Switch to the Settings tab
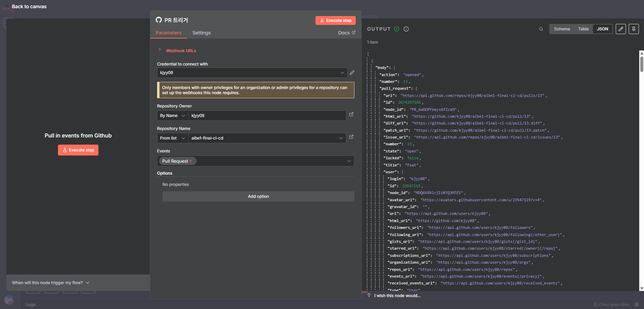This screenshot has height=309, width=644. pyautogui.click(x=202, y=33)
